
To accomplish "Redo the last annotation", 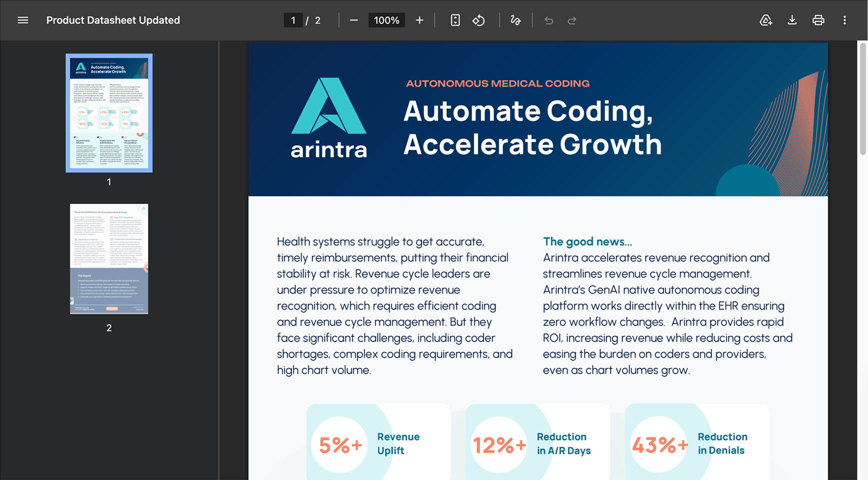I will tap(572, 20).
